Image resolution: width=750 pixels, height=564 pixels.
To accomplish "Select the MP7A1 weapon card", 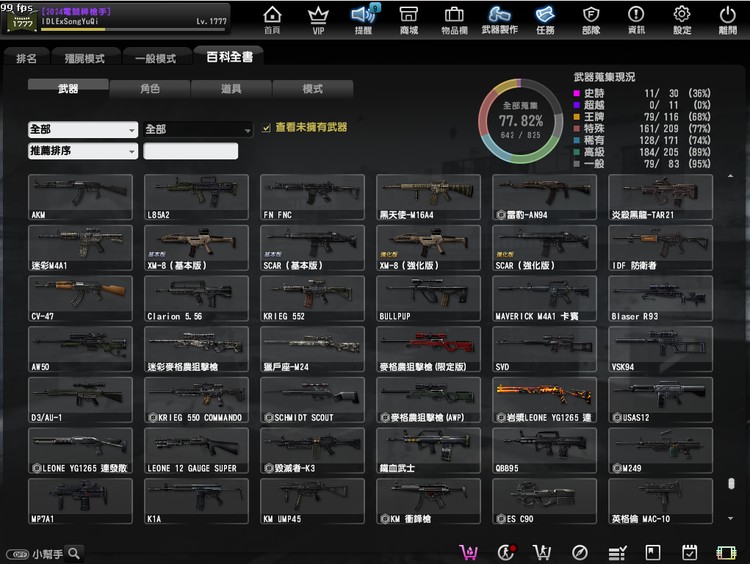I will 80,501.
